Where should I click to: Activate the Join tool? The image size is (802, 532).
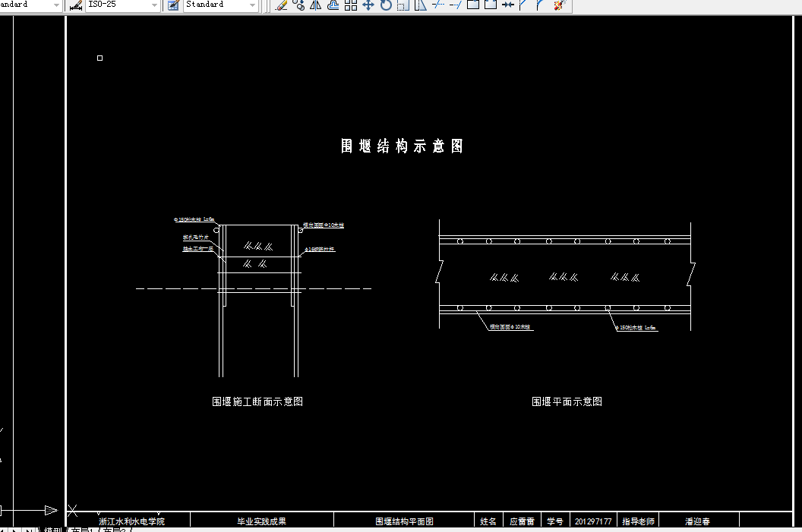pos(507,5)
